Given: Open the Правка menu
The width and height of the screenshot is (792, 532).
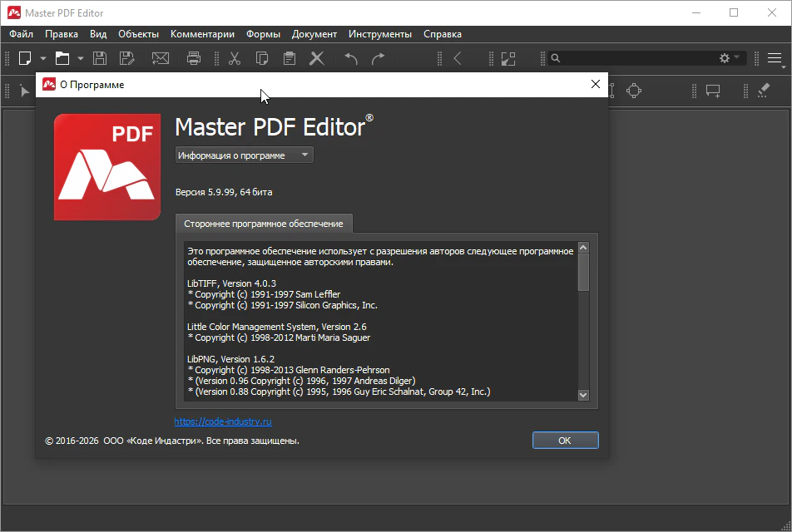Looking at the screenshot, I should click(62, 34).
